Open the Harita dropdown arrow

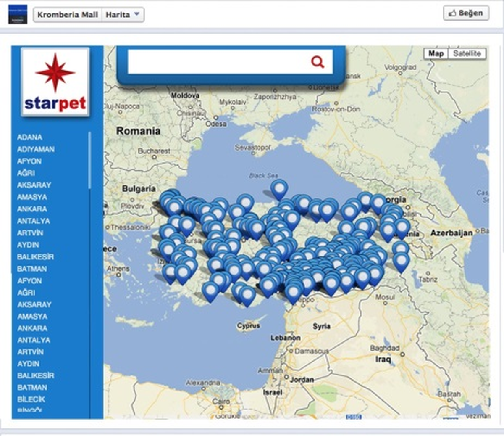pos(136,14)
